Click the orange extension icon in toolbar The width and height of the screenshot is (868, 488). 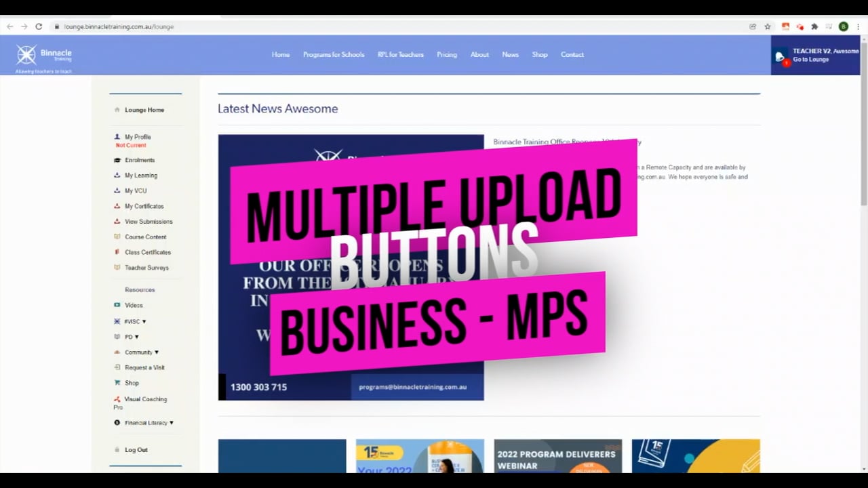[786, 26]
